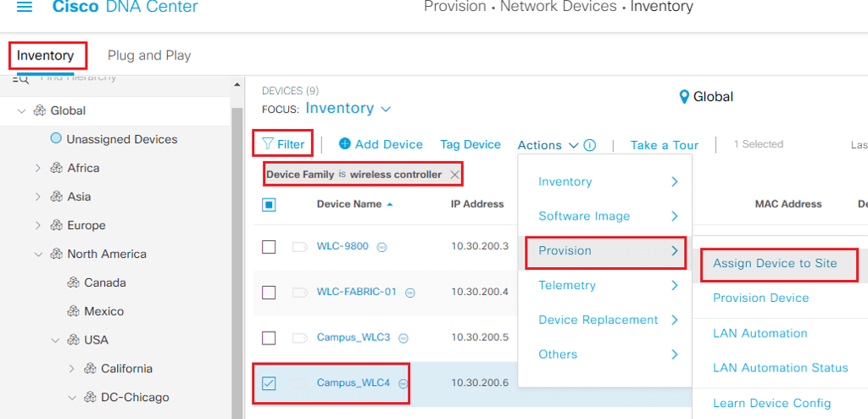Choose Provision Device option
Viewport: 868px width, 419px height.
(760, 299)
